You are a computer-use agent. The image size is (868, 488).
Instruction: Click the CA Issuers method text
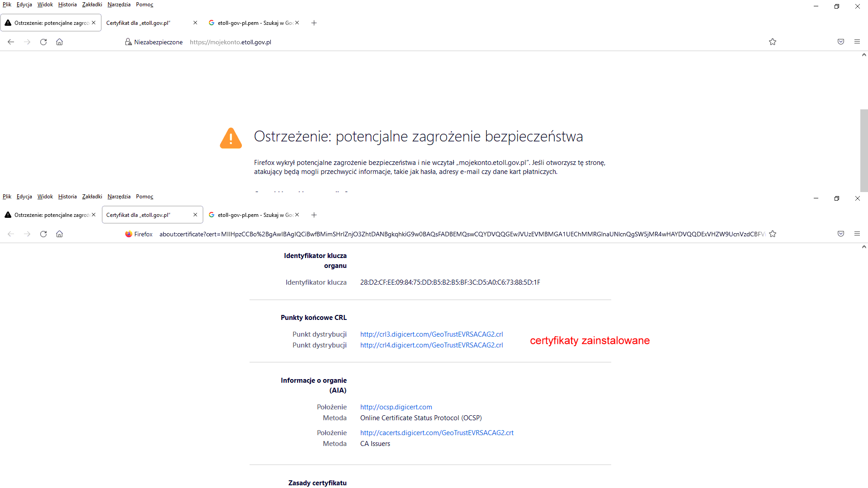pos(375,444)
